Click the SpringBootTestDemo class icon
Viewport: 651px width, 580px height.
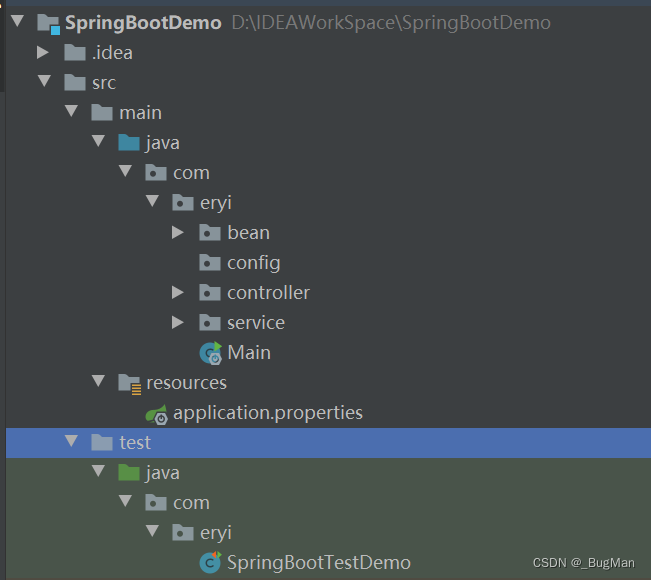click(x=210, y=563)
